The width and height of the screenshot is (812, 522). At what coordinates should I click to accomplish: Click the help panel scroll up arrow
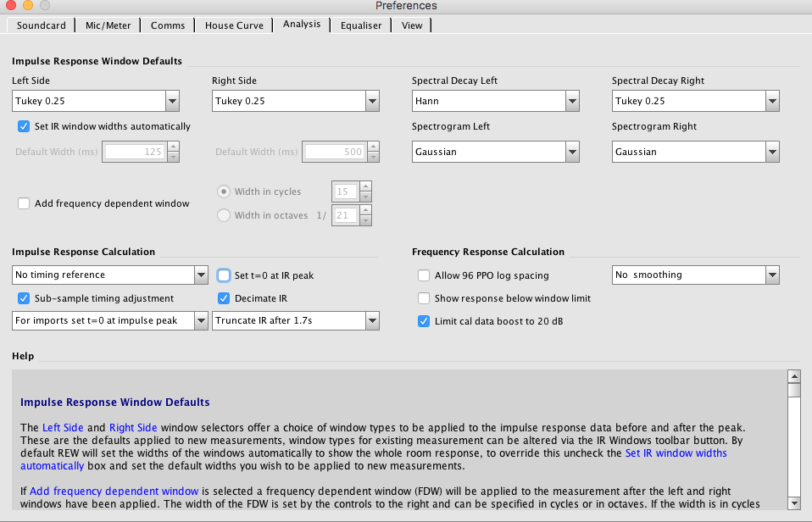(794, 376)
